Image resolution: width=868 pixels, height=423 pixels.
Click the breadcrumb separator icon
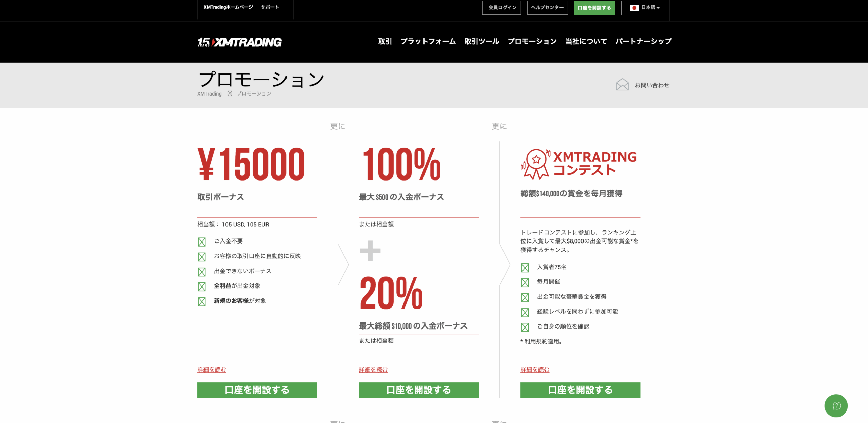pyautogui.click(x=230, y=93)
